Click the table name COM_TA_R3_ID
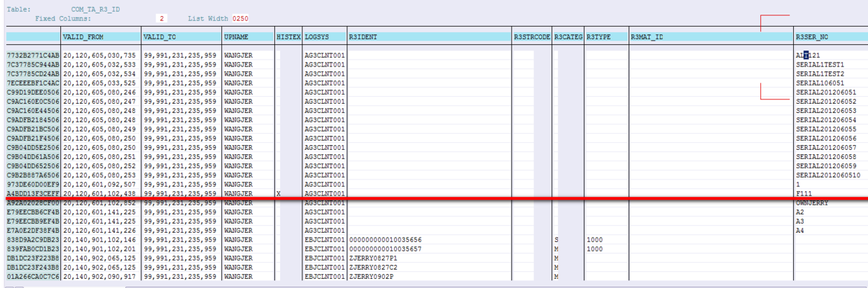The image size is (868, 288). [94, 9]
